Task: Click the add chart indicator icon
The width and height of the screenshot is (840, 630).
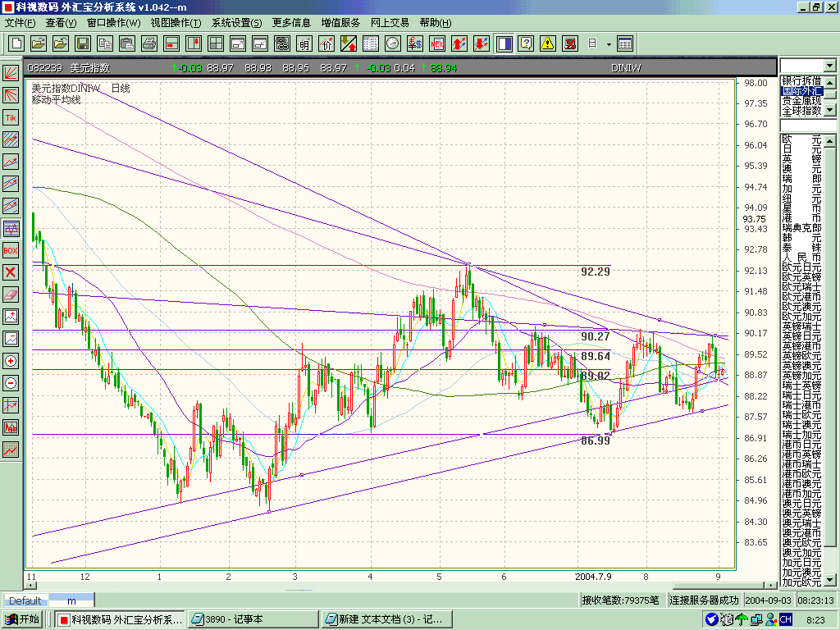Action: pos(11,317)
